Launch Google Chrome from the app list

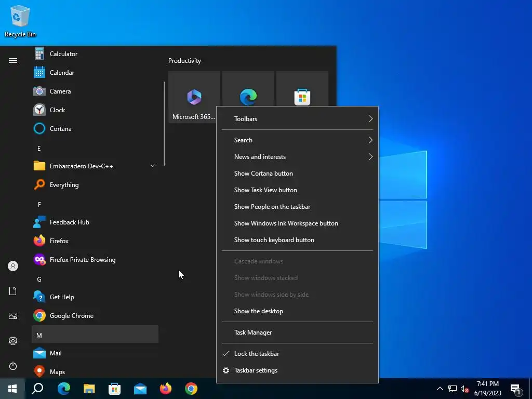point(95,315)
